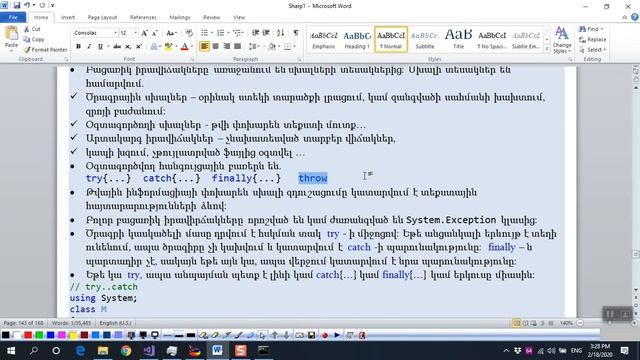Screen dimensions: 640x360
Task: Toggle Subscript formatting
Action: [x=128, y=47]
